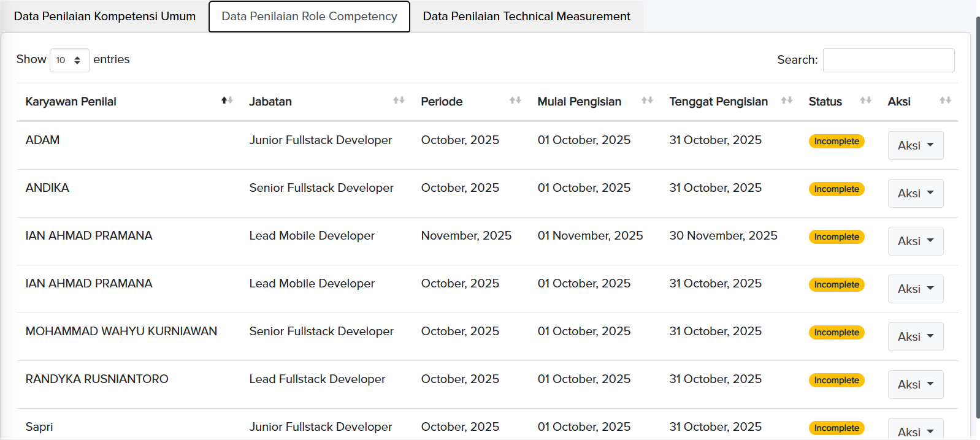Open Aksi dropdown for RANDYKA RUSNIANTORO

tap(915, 385)
